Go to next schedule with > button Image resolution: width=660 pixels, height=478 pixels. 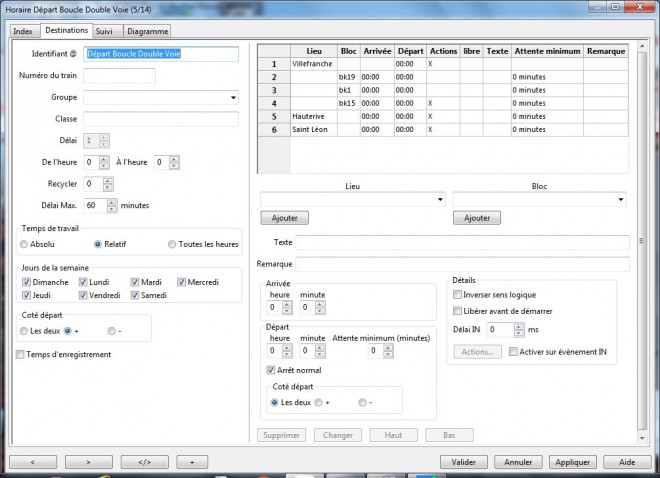[x=89, y=462]
